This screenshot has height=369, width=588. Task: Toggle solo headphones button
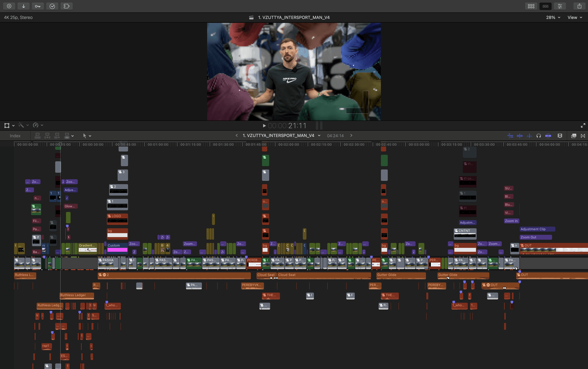click(539, 136)
